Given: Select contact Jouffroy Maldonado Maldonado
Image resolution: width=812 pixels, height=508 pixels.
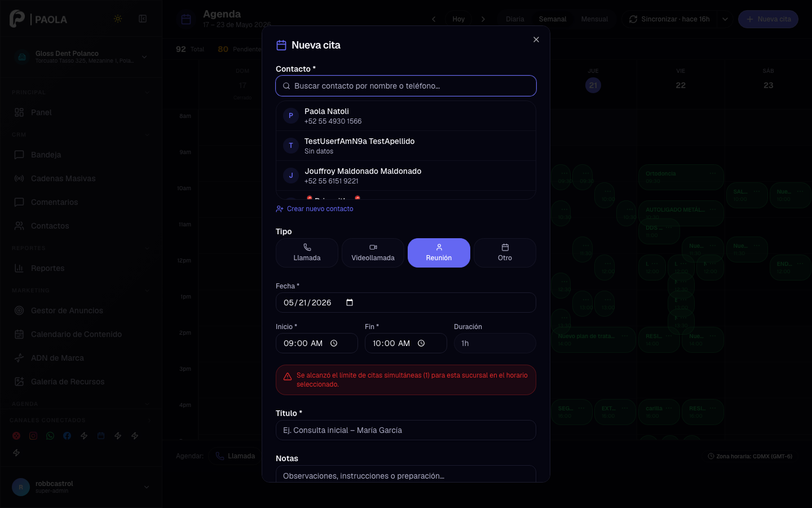Looking at the screenshot, I should 405,176.
